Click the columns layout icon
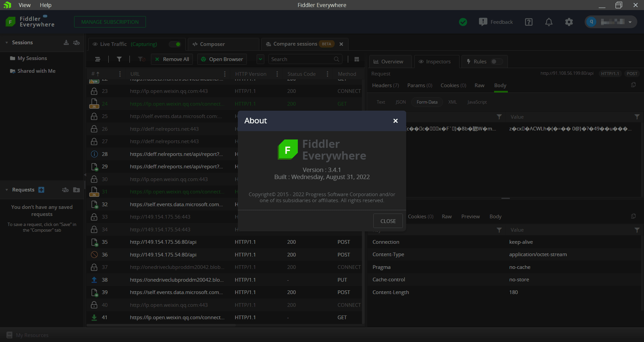 [x=357, y=59]
